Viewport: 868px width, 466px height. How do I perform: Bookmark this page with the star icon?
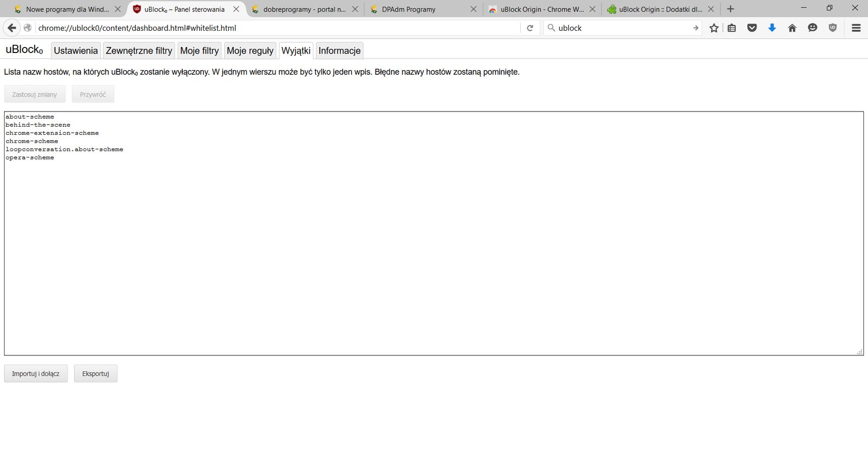click(x=714, y=28)
